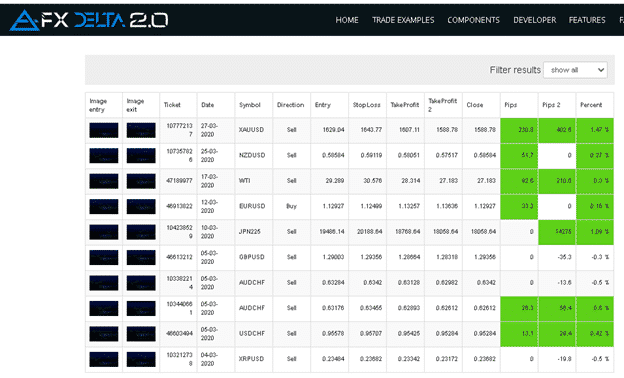Open the COMPONENTS menu item
The height and width of the screenshot is (378, 624).
click(x=473, y=20)
